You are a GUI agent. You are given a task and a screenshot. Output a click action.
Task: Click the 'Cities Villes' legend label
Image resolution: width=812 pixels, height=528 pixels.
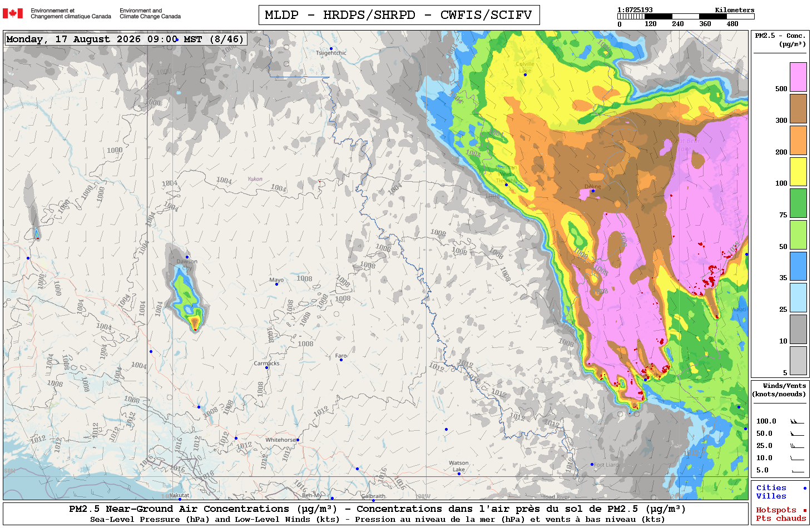[x=771, y=492]
